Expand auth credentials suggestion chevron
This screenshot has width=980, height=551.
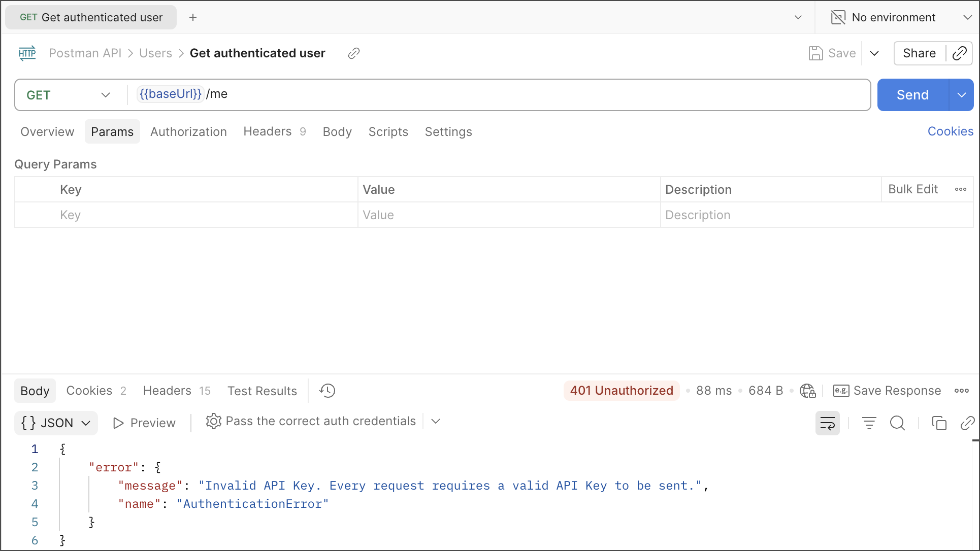click(436, 421)
